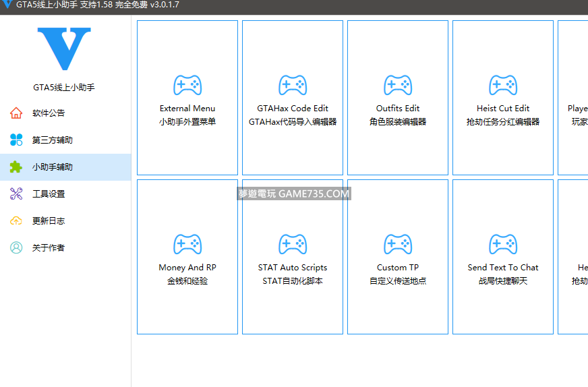Click the gamepad icon above STAT Auto Scripts
Screen dimensions: 588x387
293,244
